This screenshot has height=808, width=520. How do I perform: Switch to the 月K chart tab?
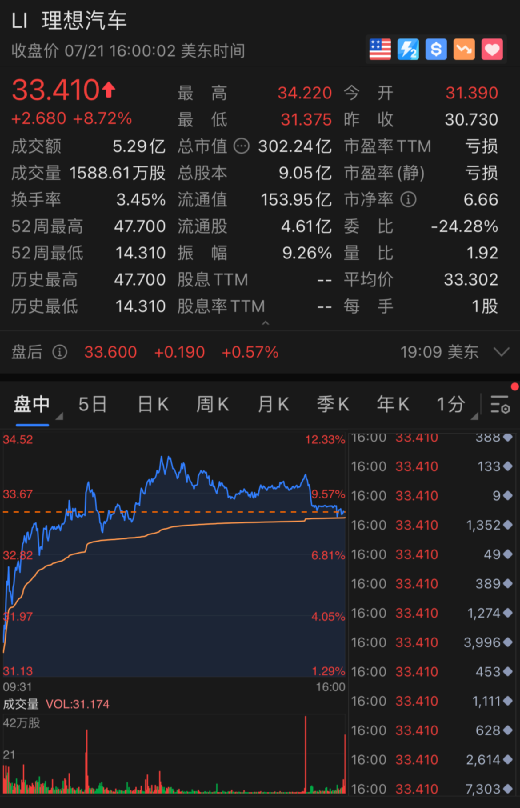[x=273, y=404]
